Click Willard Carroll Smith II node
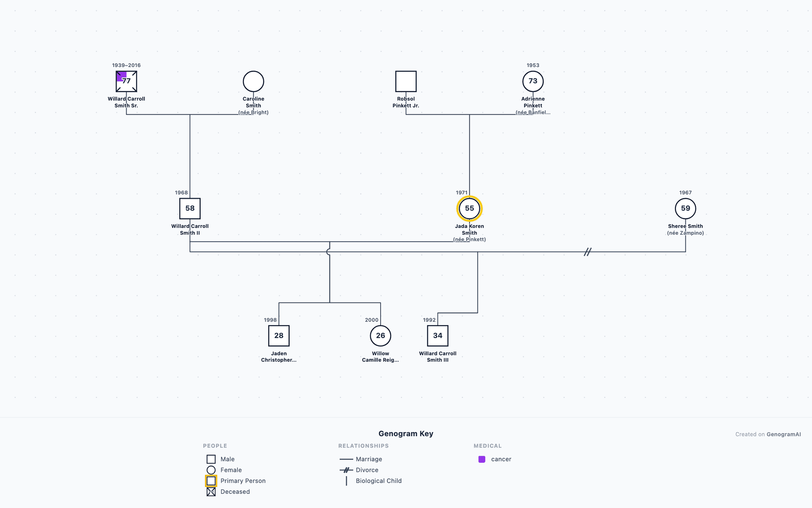Image resolution: width=812 pixels, height=508 pixels. [x=190, y=209]
